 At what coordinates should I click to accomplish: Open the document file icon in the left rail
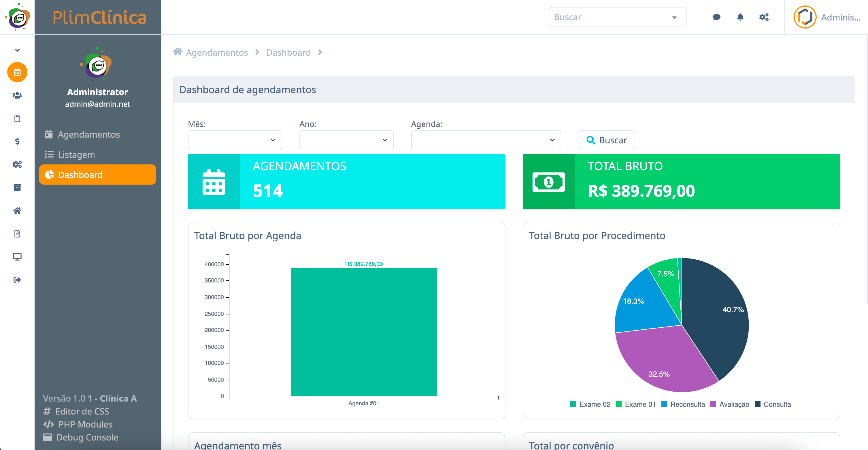[x=17, y=234]
